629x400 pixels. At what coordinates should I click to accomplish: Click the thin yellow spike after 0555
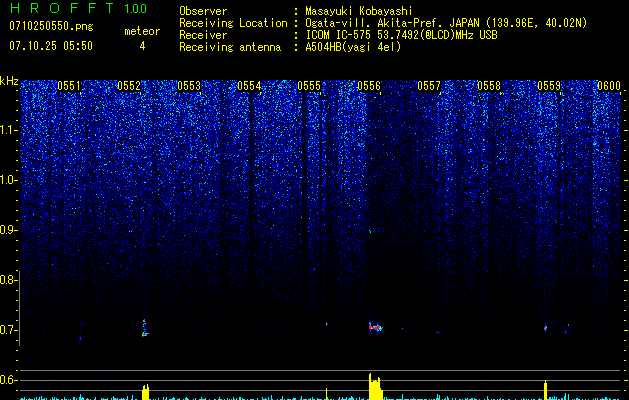(x=327, y=394)
